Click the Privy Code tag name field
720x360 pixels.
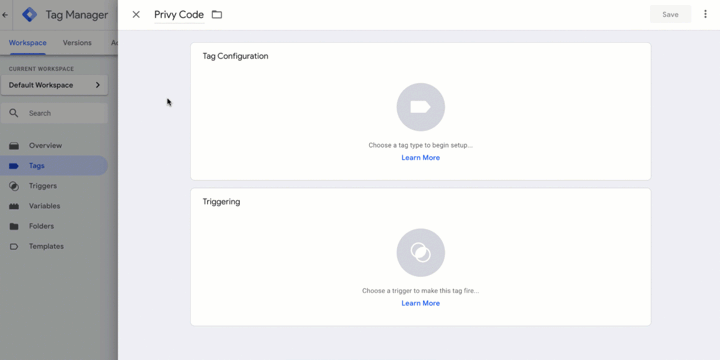click(179, 15)
